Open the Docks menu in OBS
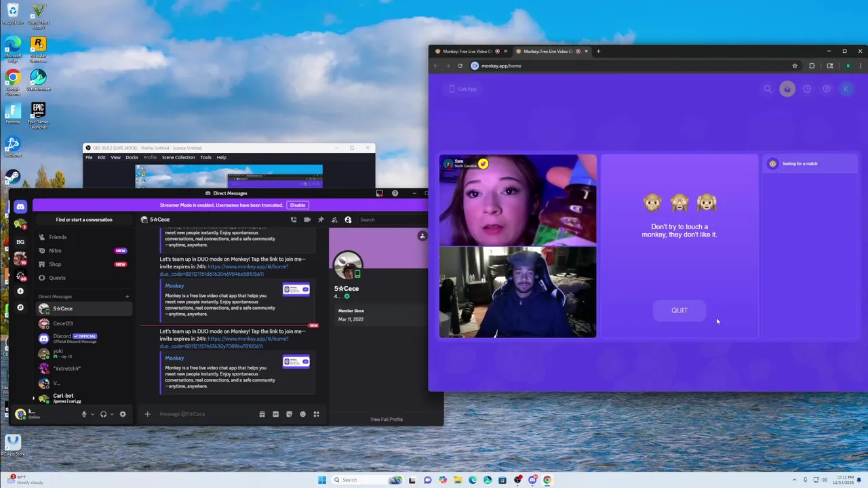The image size is (868, 488). click(x=132, y=157)
